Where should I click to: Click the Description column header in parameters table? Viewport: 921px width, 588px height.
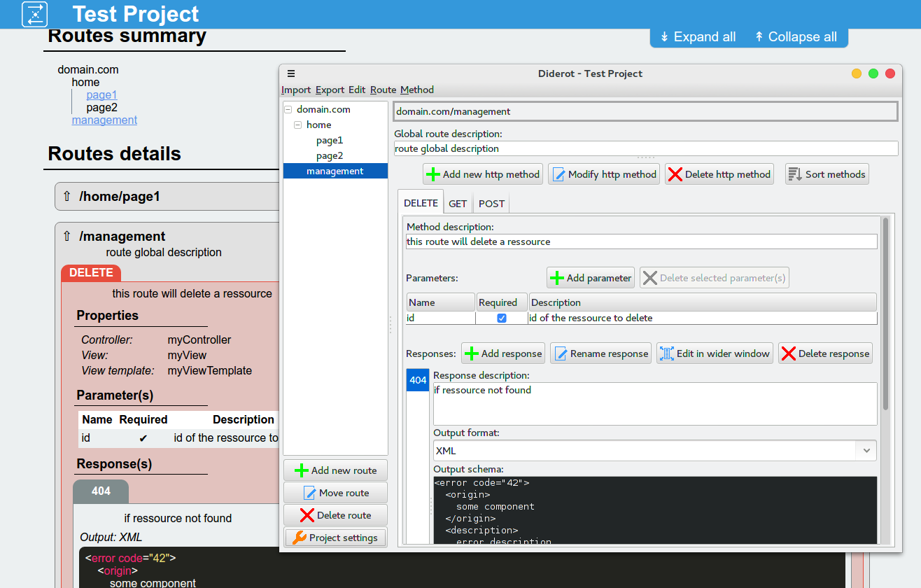[x=703, y=302]
